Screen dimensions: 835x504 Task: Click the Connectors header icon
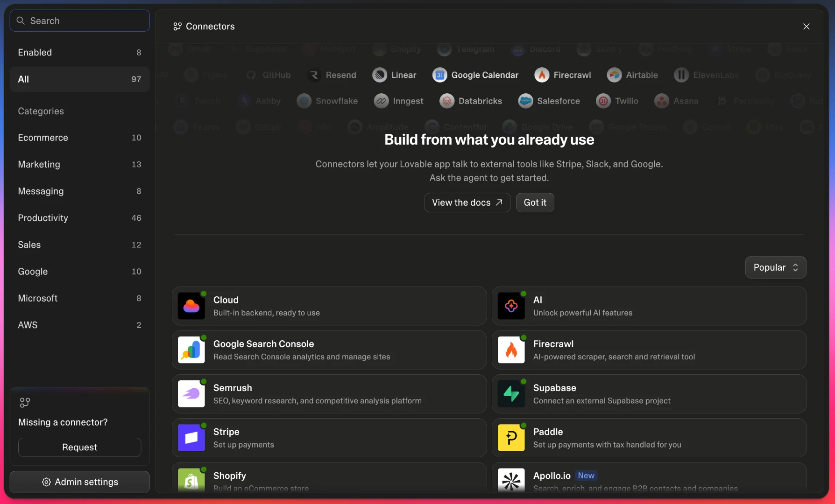pos(177,27)
